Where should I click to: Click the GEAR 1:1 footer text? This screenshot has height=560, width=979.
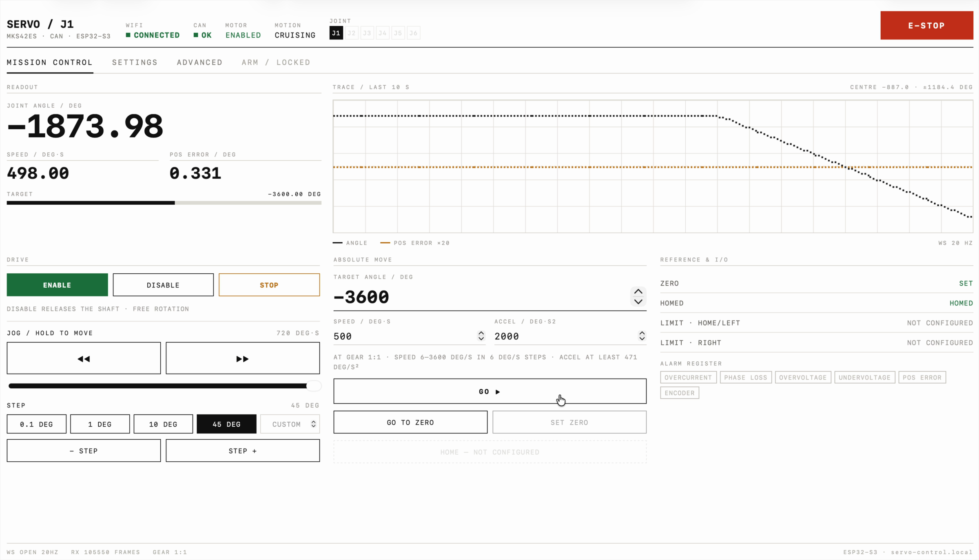[x=170, y=552]
